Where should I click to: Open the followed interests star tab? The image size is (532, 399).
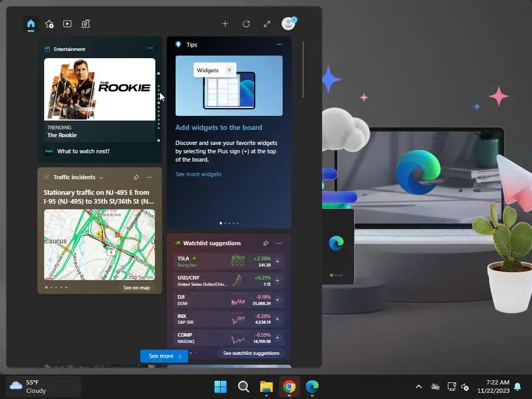(x=49, y=24)
